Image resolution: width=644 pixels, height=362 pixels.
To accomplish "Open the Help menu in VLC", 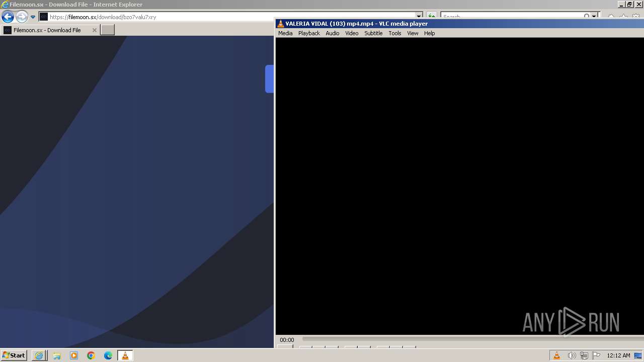I will point(429,33).
